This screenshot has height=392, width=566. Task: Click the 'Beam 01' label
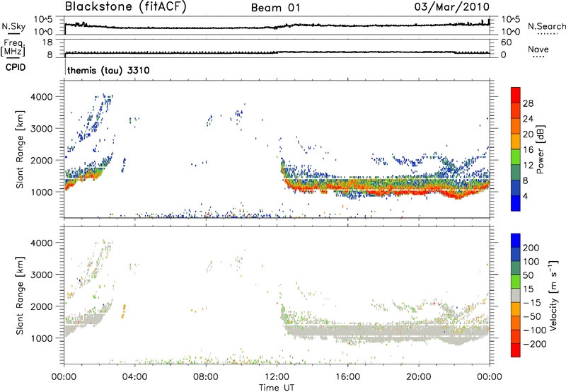click(x=275, y=8)
